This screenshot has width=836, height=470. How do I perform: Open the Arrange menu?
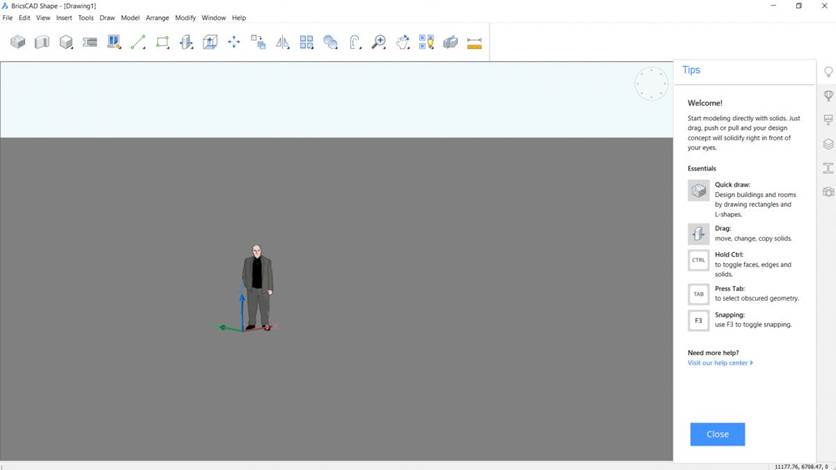point(157,18)
